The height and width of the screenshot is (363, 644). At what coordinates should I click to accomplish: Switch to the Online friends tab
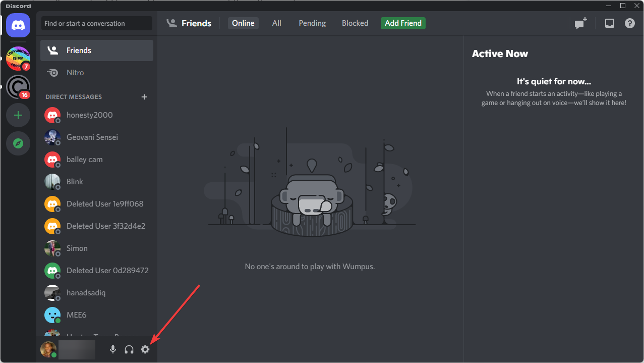pyautogui.click(x=243, y=23)
